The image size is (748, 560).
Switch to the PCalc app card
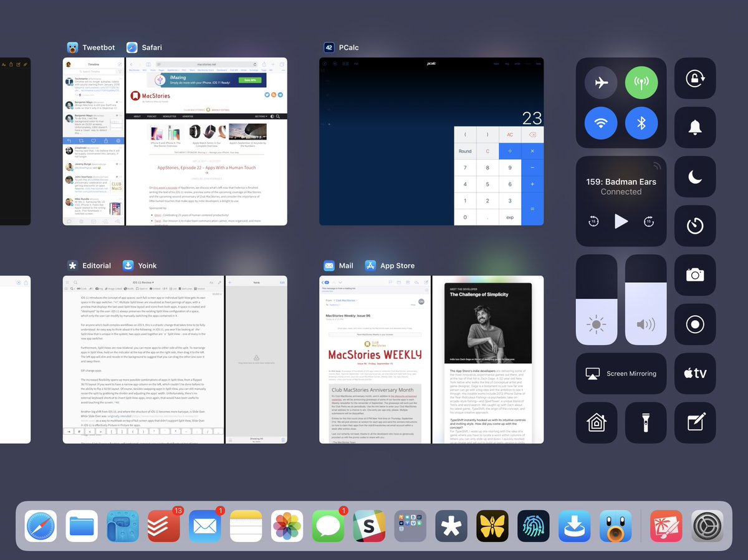[431, 141]
